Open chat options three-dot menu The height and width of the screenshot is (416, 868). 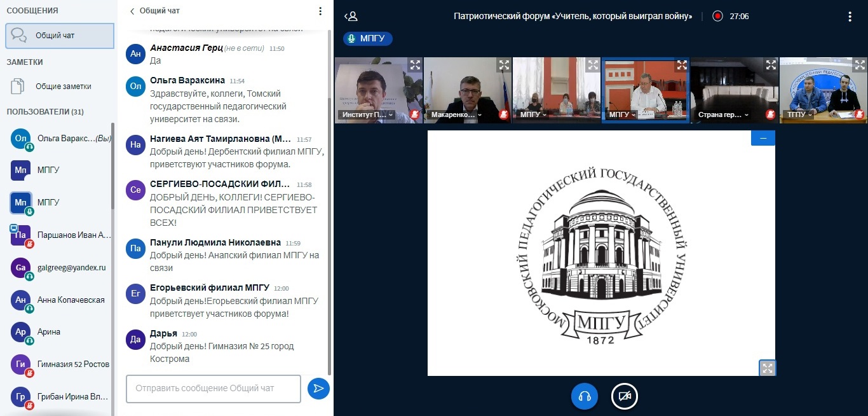coord(320,11)
